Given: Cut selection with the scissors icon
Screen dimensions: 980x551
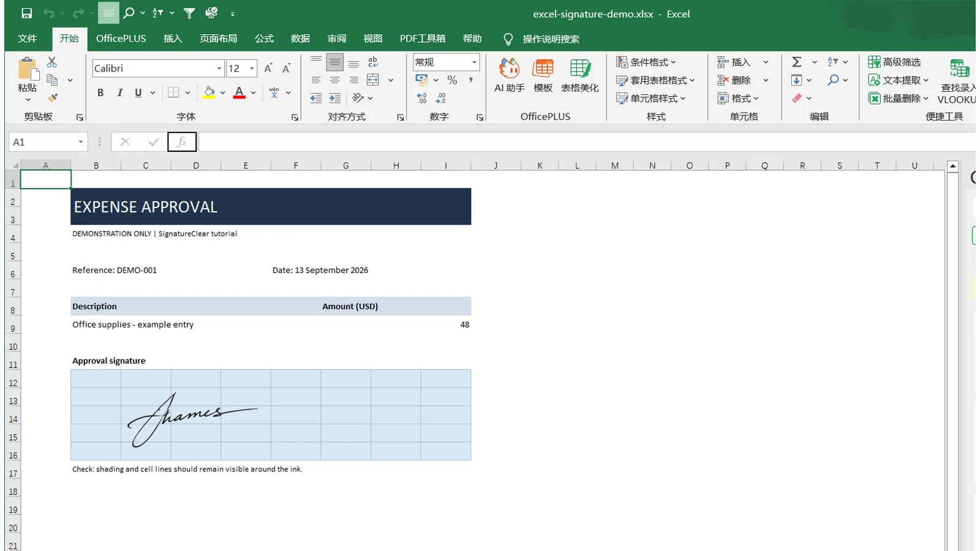Looking at the screenshot, I should [x=51, y=62].
